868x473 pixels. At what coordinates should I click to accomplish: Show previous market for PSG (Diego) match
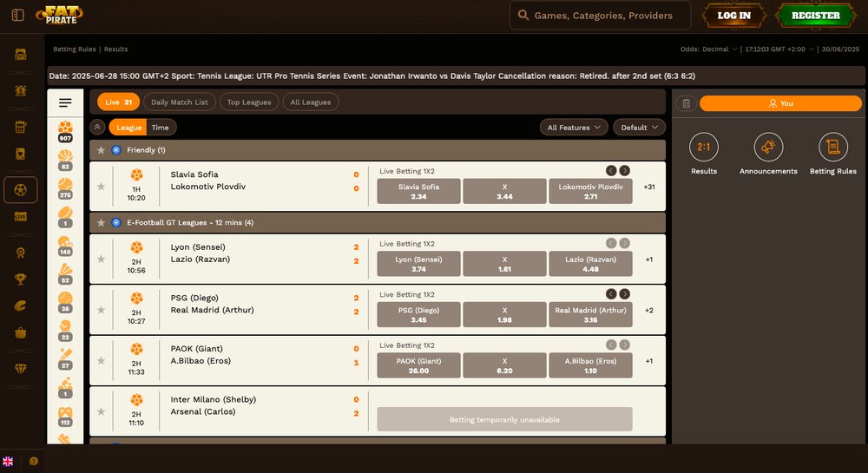pyautogui.click(x=611, y=293)
